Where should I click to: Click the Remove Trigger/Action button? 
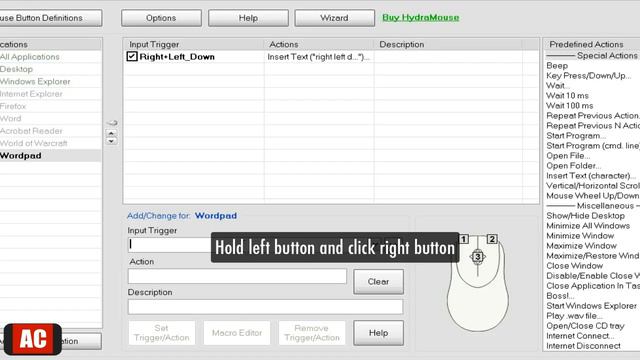tap(312, 333)
